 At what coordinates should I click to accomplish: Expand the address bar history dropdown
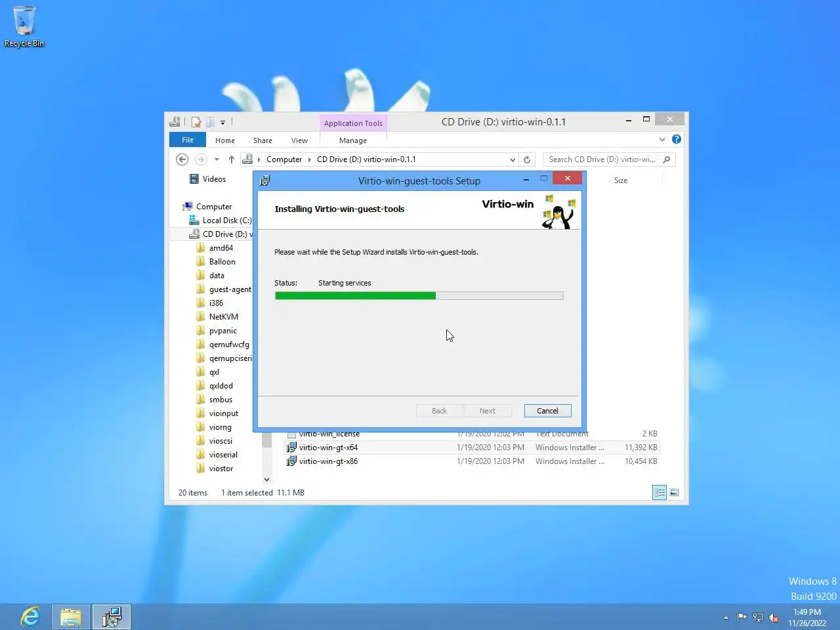[513, 159]
